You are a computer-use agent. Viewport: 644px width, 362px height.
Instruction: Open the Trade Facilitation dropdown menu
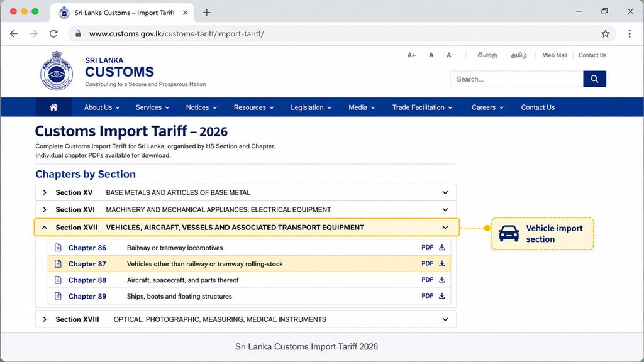tap(422, 107)
